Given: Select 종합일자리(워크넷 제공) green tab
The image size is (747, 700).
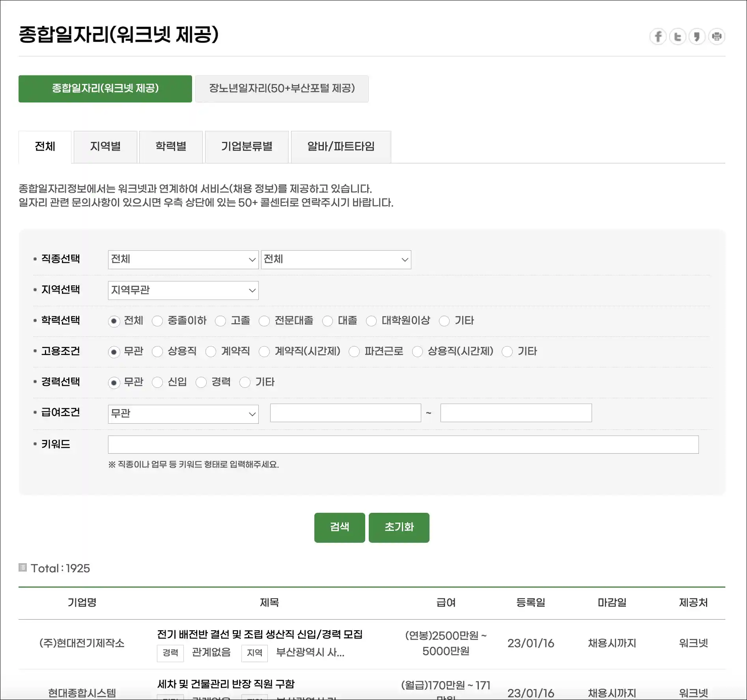Looking at the screenshot, I should pyautogui.click(x=105, y=89).
